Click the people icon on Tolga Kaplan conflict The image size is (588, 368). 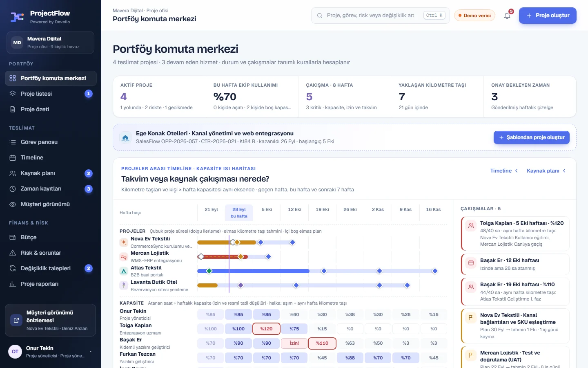[x=471, y=226]
